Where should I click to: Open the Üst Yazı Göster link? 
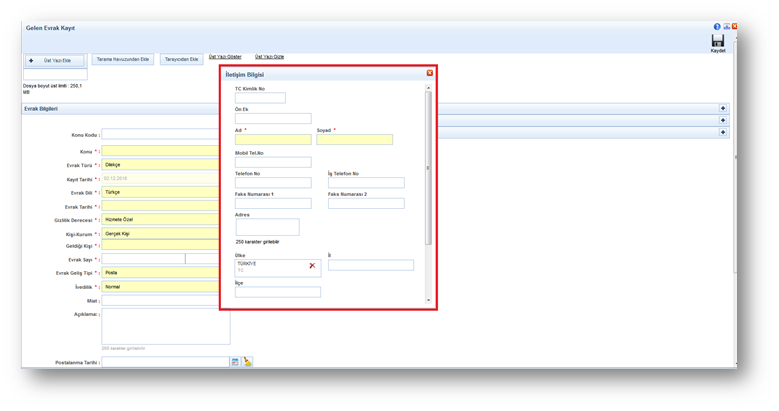point(225,57)
